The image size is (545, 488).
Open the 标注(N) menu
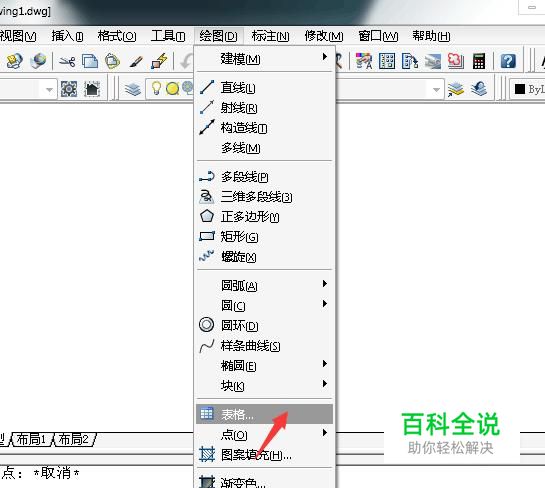[270, 36]
